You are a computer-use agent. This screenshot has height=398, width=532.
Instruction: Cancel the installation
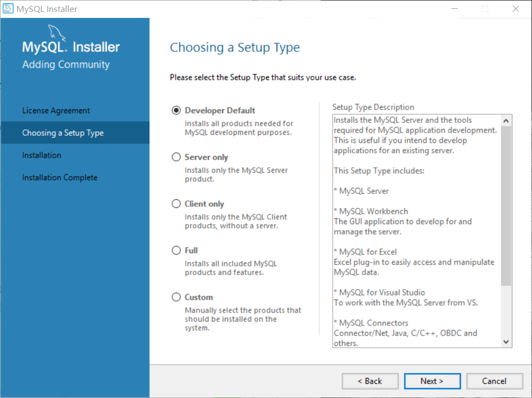[494, 381]
